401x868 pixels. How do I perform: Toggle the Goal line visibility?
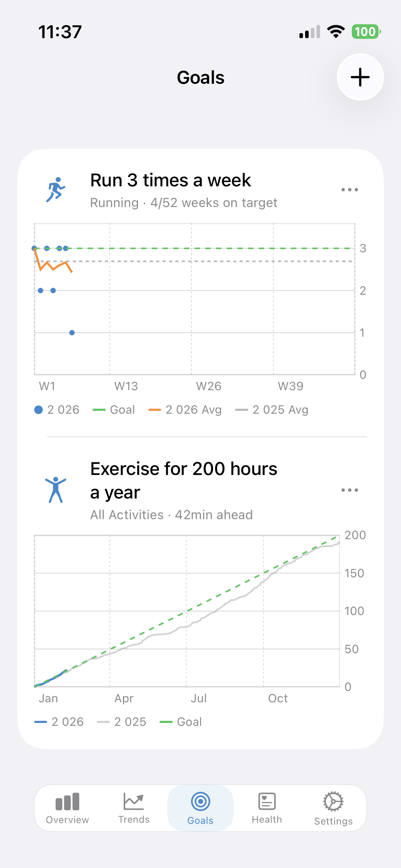tap(114, 409)
